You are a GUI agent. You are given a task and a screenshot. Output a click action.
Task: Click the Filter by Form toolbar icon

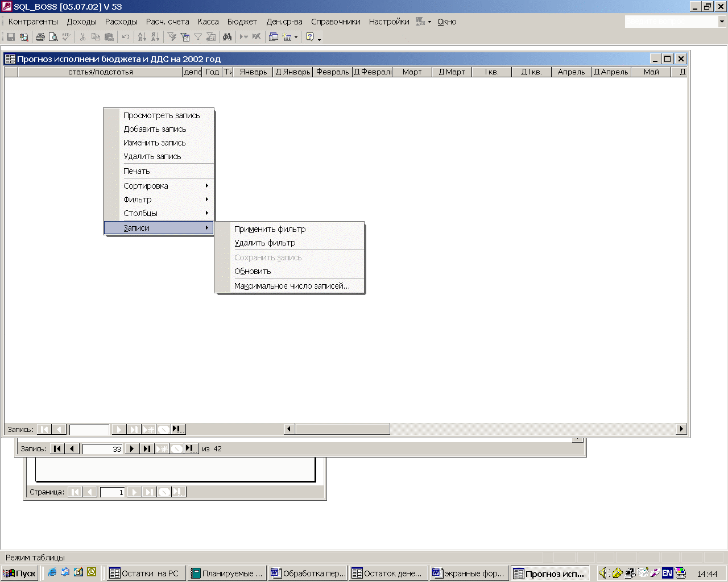tap(185, 37)
